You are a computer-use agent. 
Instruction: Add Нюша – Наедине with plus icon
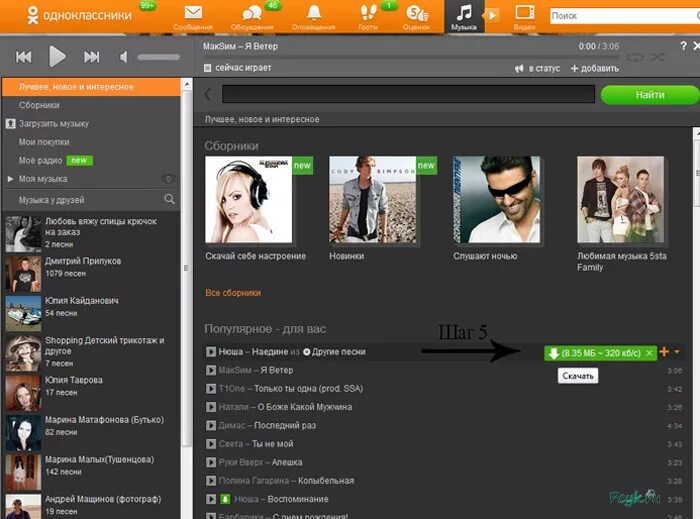tap(664, 352)
